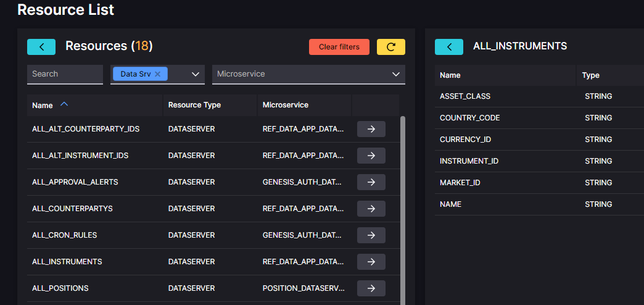The height and width of the screenshot is (305, 644).
Task: Clear all filters
Action: click(x=339, y=47)
